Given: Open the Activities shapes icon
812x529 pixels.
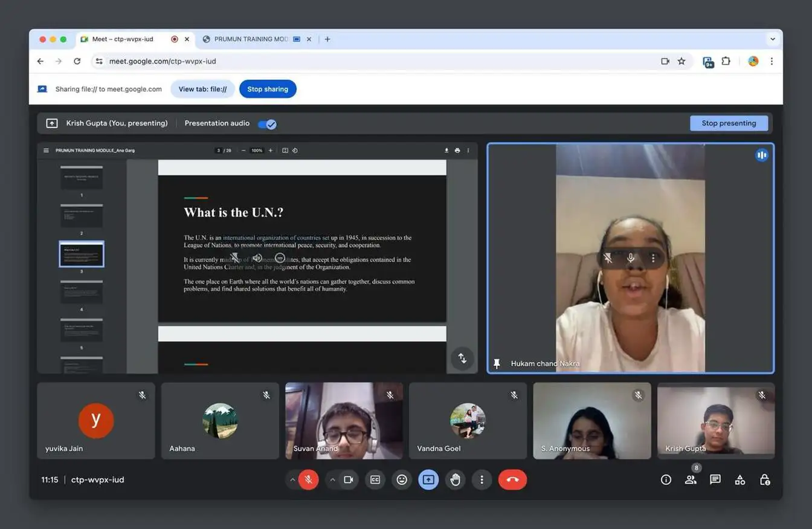Looking at the screenshot, I should (740, 479).
